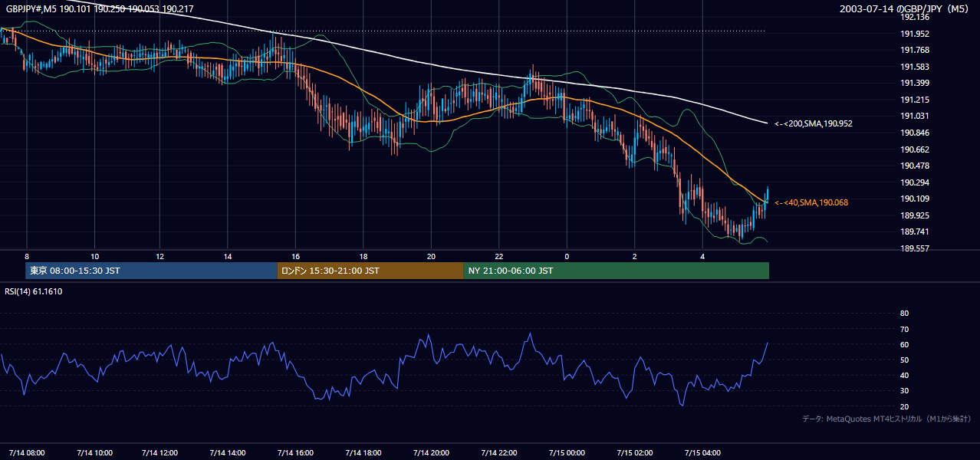Click hour tick 10 on the chart axis

coord(94,256)
